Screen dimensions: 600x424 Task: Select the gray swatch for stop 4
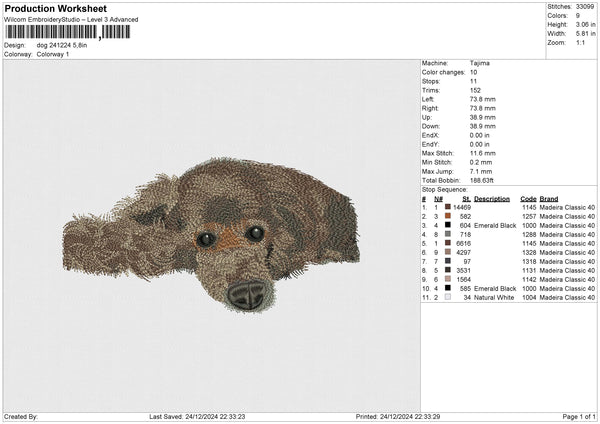tap(448, 234)
